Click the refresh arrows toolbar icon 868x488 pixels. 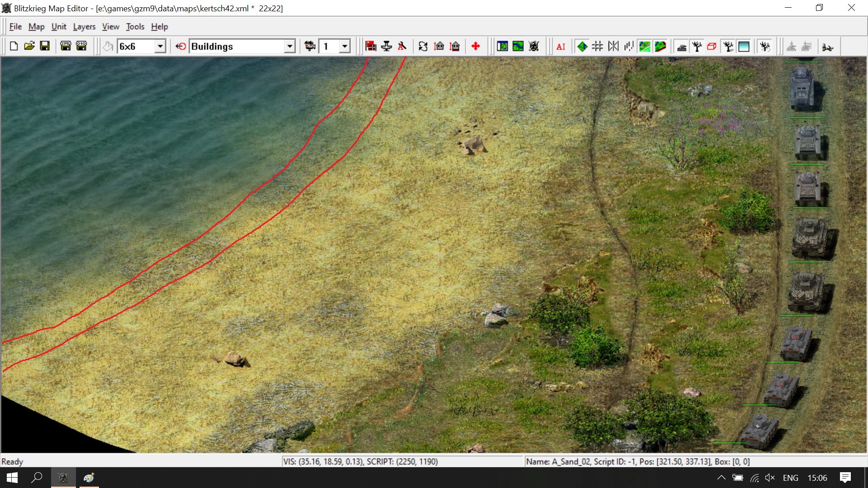[x=423, y=46]
